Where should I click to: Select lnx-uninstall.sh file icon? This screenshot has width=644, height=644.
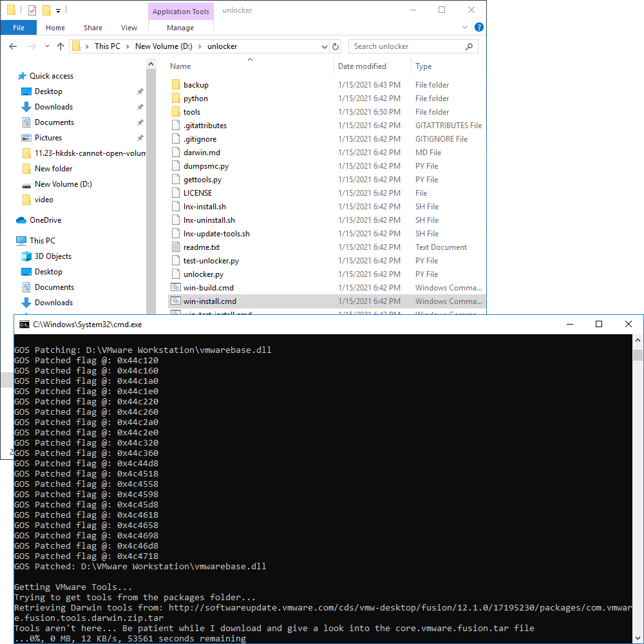(176, 220)
